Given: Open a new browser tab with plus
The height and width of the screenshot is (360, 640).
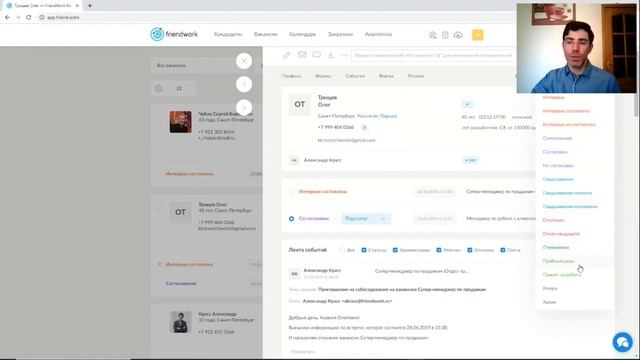Looking at the screenshot, I should (x=89, y=6).
